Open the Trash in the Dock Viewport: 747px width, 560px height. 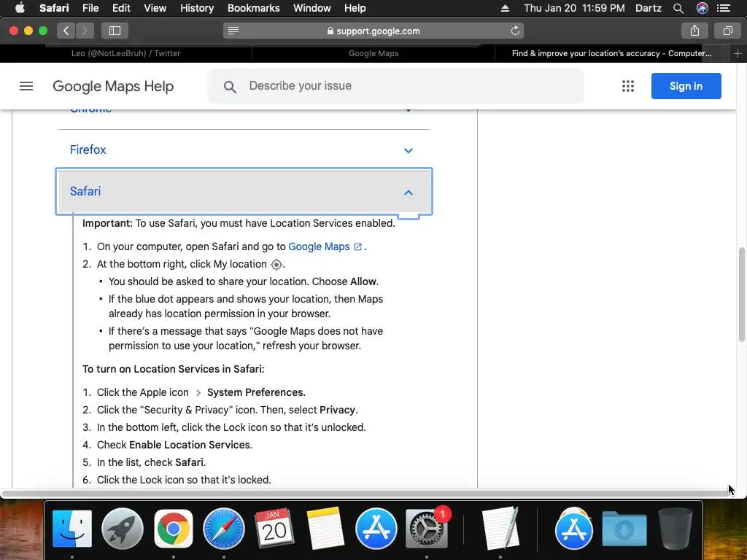tap(675, 529)
